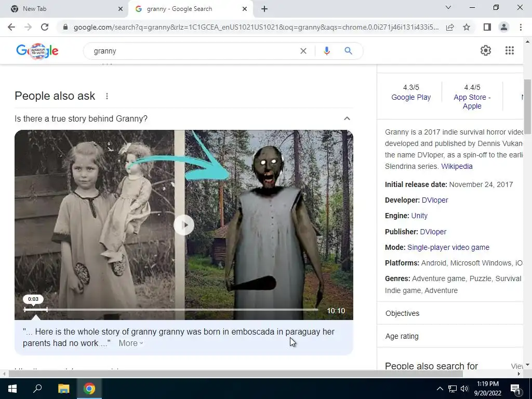Open the Windows Start menu
532x399 pixels.
[x=12, y=389]
